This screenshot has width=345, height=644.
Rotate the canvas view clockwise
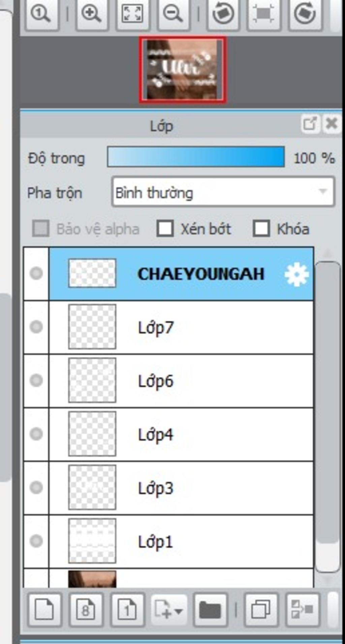(305, 14)
